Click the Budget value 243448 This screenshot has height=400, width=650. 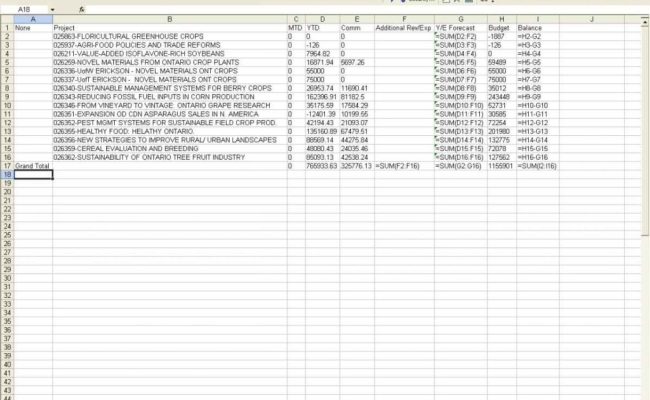click(x=502, y=97)
